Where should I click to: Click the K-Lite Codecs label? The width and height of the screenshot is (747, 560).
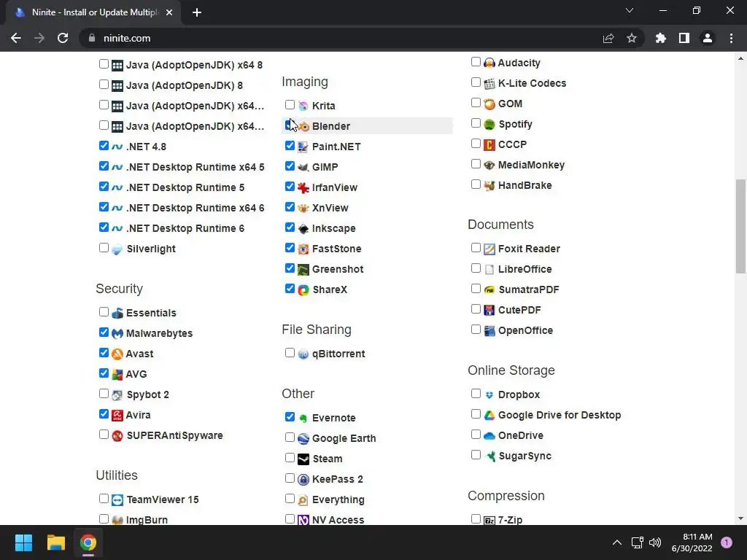point(532,83)
